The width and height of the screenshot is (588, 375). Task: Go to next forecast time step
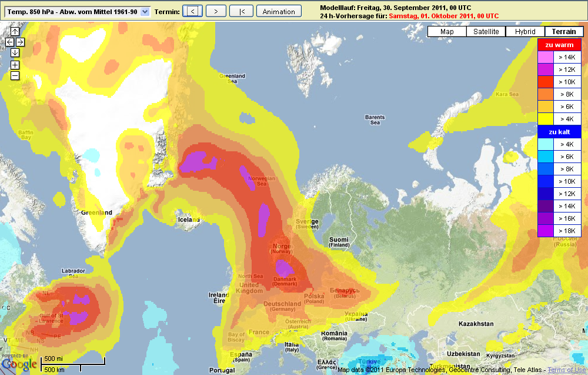pyautogui.click(x=216, y=11)
